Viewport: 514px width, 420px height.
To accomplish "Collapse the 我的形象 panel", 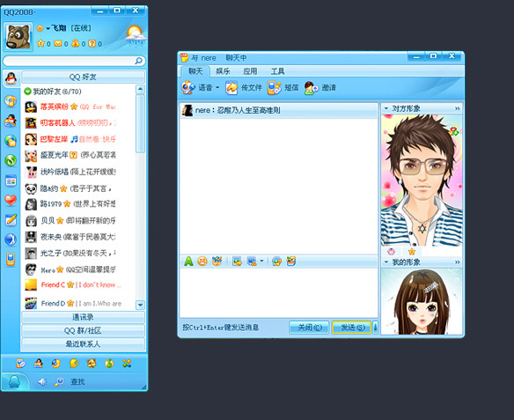I will 386,262.
